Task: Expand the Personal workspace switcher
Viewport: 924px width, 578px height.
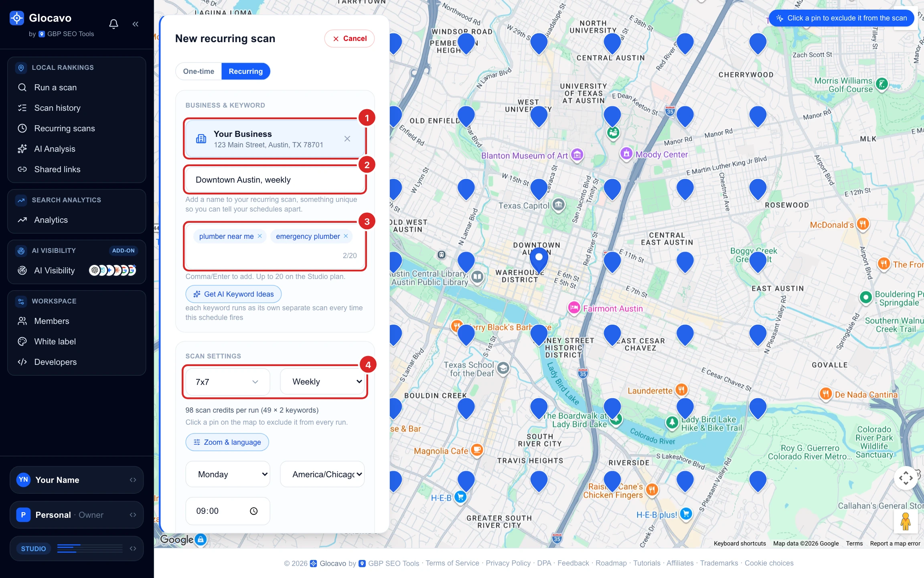Action: click(x=77, y=515)
